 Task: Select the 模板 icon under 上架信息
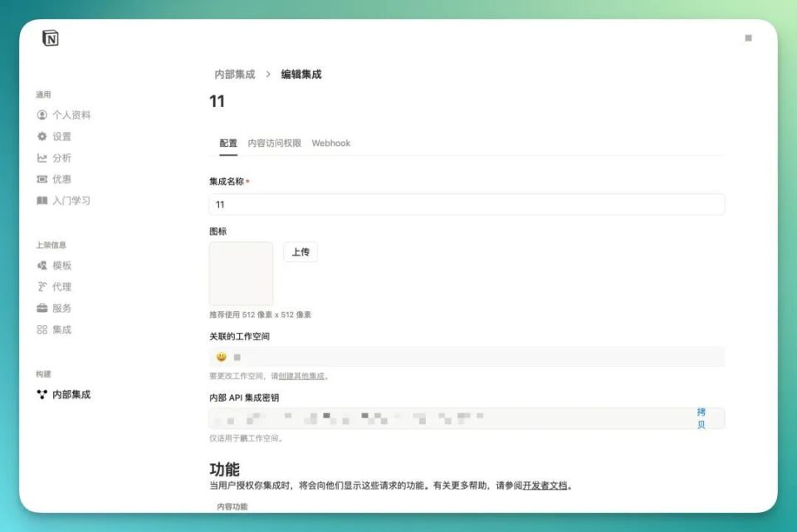(42, 266)
